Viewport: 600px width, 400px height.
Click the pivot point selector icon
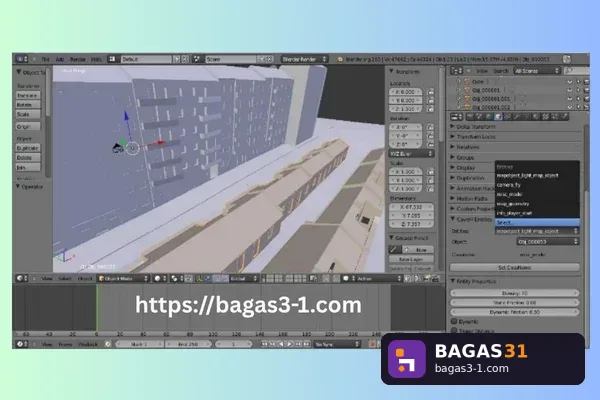[x=176, y=278]
